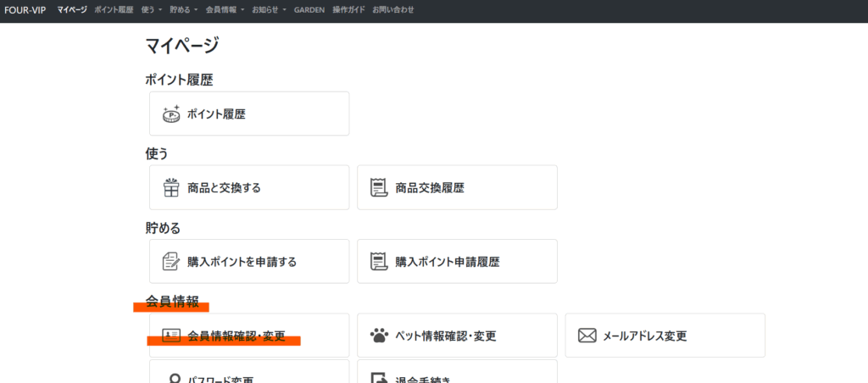
Task: Click the receipt icon beside 商品交換履歴
Action: pyautogui.click(x=379, y=187)
